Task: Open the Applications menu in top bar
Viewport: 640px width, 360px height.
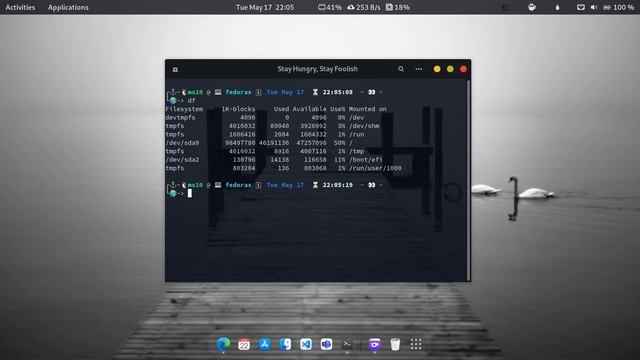Action: pyautogui.click(x=68, y=7)
